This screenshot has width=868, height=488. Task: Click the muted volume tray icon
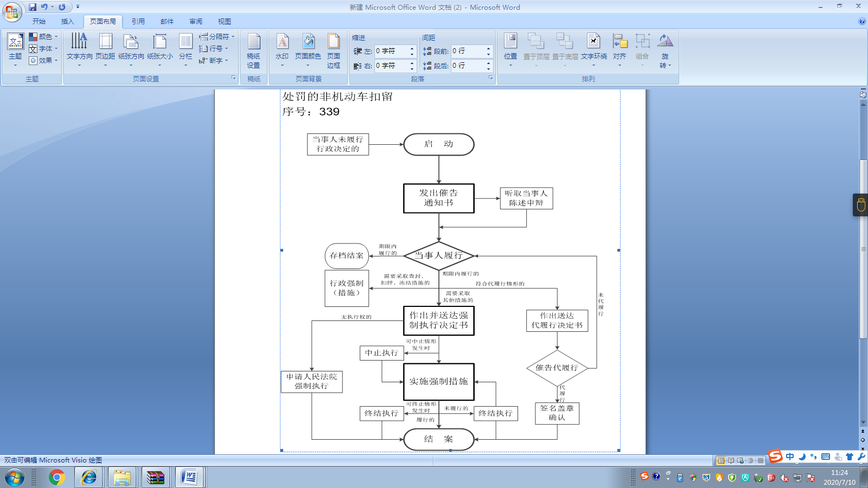[x=784, y=478]
